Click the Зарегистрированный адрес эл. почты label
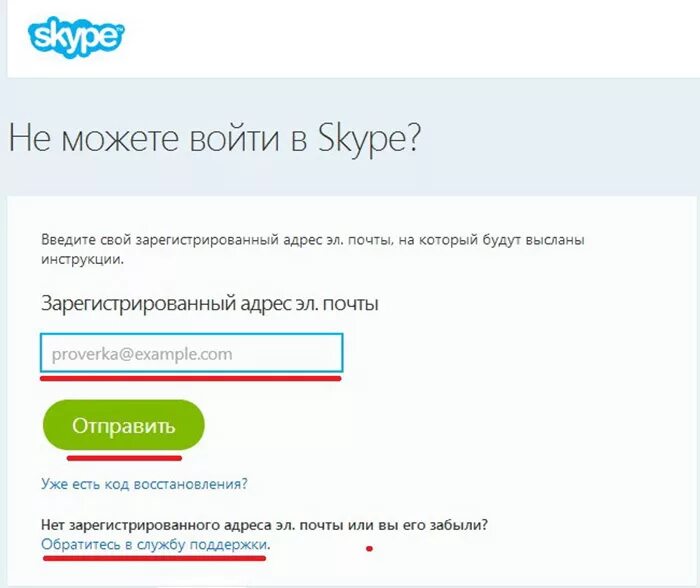The width and height of the screenshot is (700, 588). [209, 304]
